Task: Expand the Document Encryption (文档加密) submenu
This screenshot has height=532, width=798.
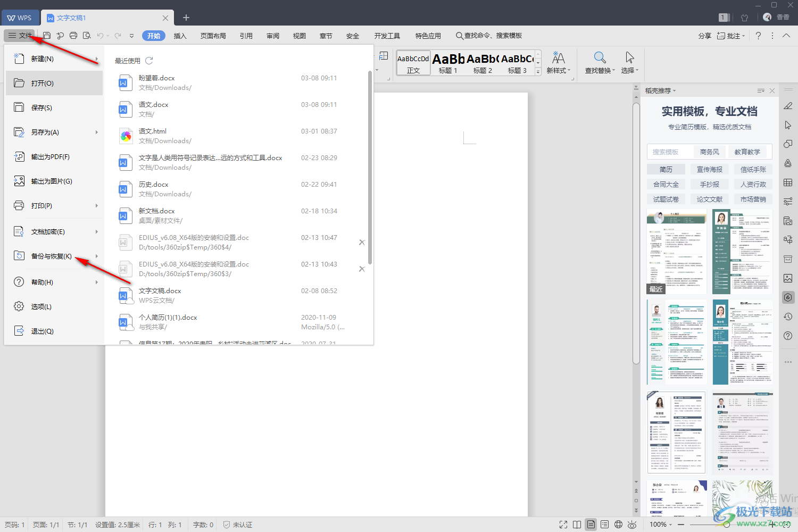Action: pyautogui.click(x=97, y=231)
